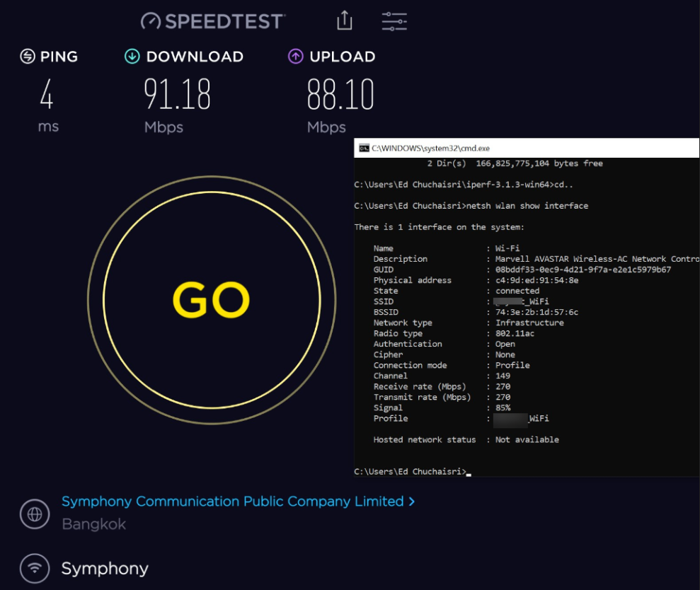Open the settings sliders icon

394,21
